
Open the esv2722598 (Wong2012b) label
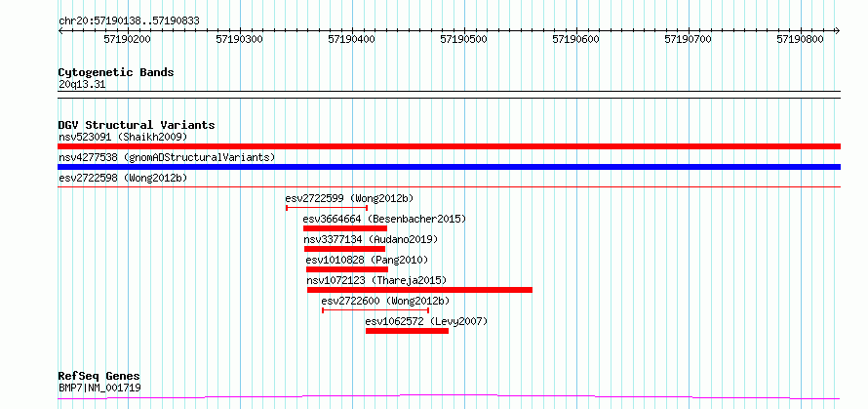[x=123, y=178]
